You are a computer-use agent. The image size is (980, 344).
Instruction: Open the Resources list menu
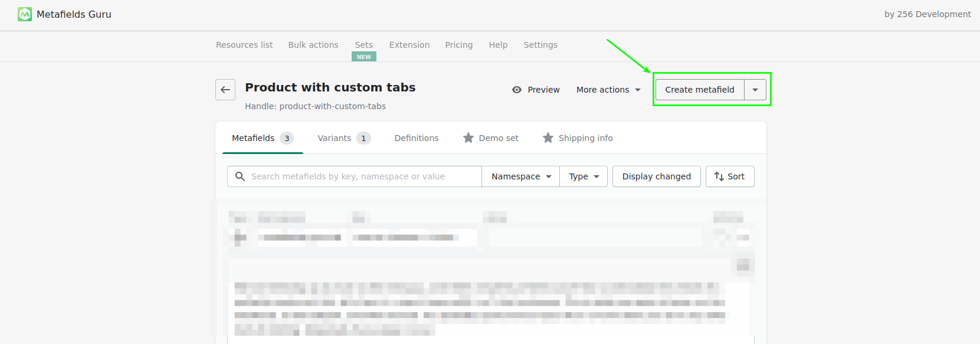point(244,45)
